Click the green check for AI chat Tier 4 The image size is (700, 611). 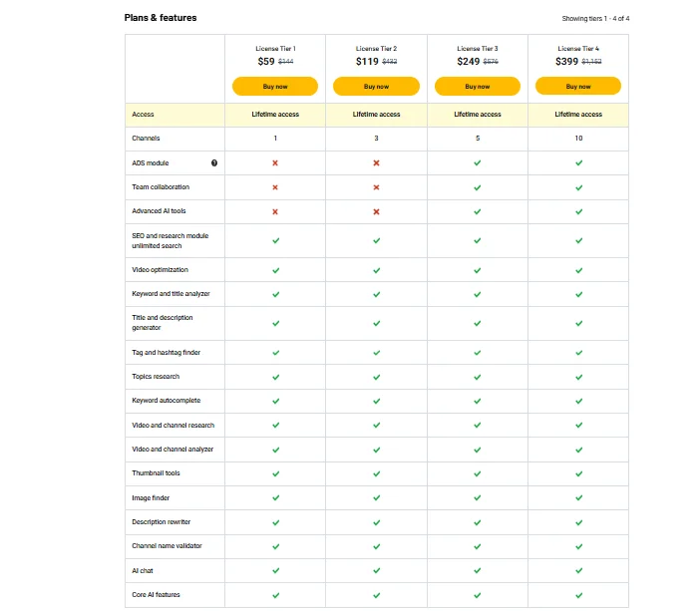pyautogui.click(x=578, y=571)
